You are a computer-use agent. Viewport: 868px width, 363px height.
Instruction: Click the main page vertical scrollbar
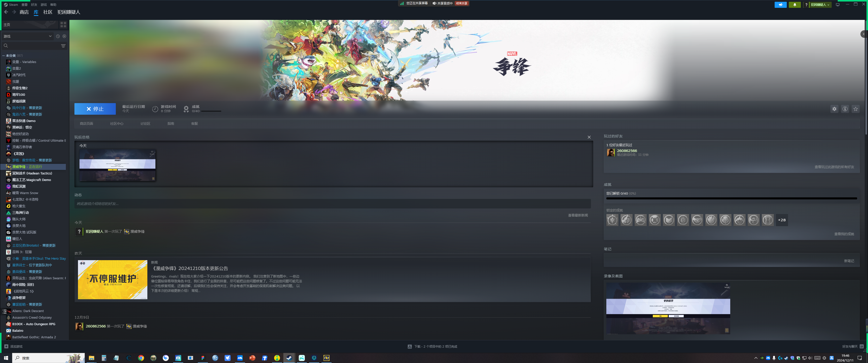(x=866, y=77)
